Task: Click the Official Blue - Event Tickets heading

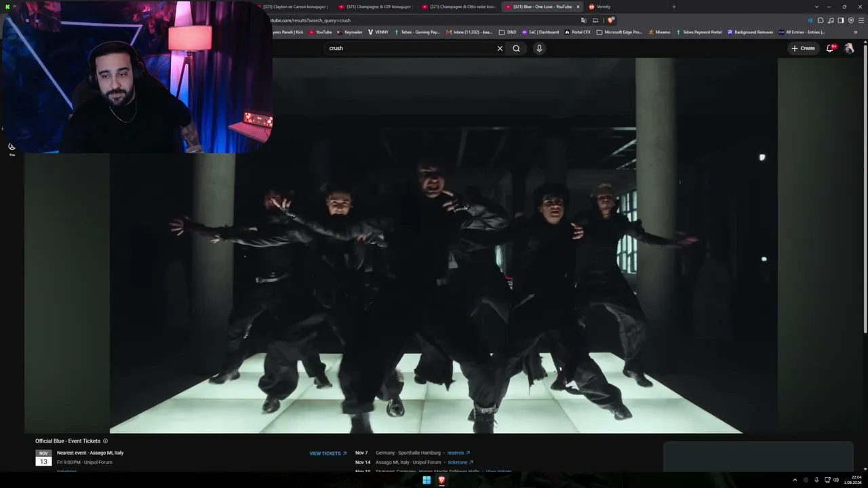Action: (68, 441)
